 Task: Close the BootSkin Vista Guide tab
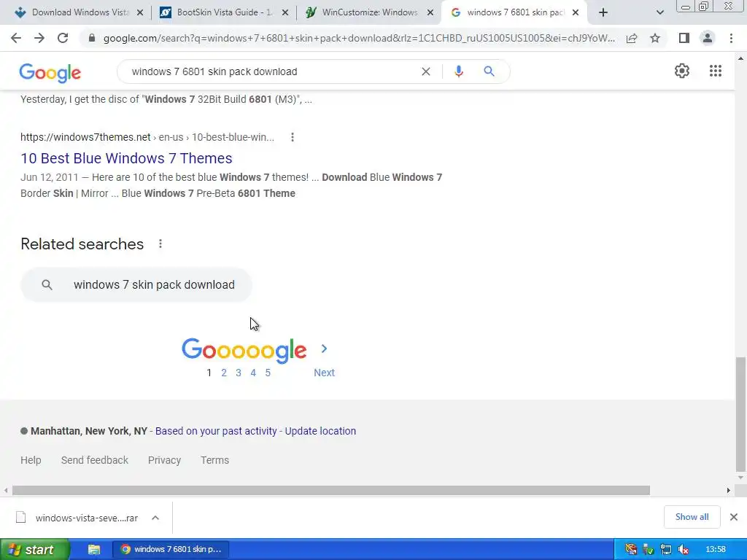(x=285, y=12)
